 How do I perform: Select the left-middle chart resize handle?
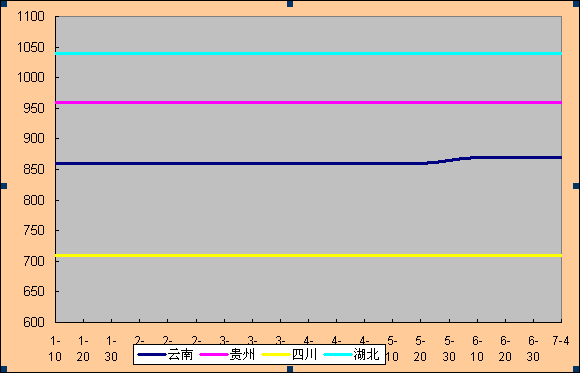pos(3,186)
